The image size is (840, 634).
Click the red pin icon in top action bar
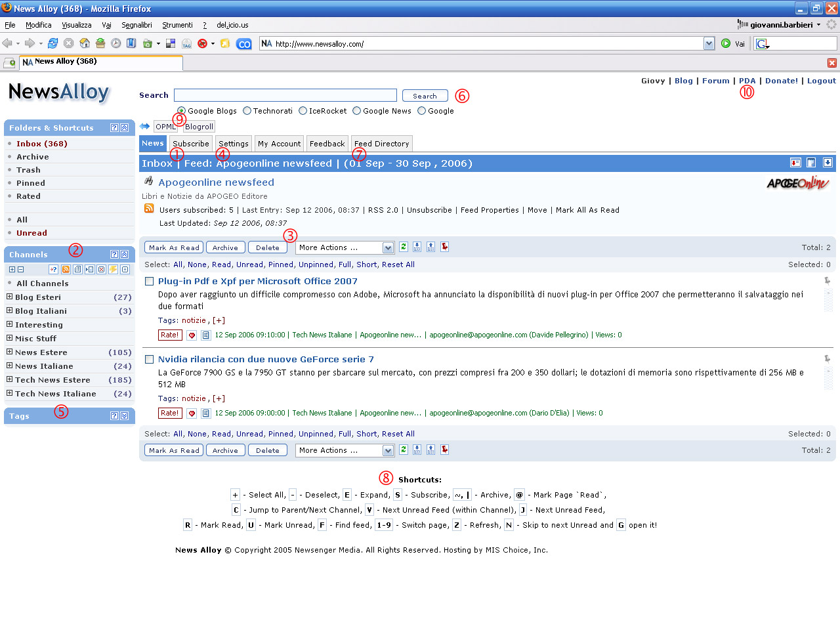(445, 247)
